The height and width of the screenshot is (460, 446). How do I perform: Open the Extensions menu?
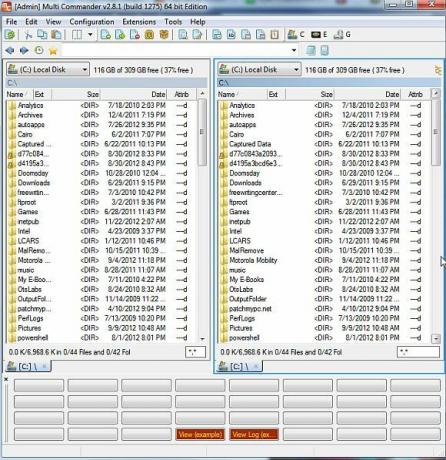[139, 22]
